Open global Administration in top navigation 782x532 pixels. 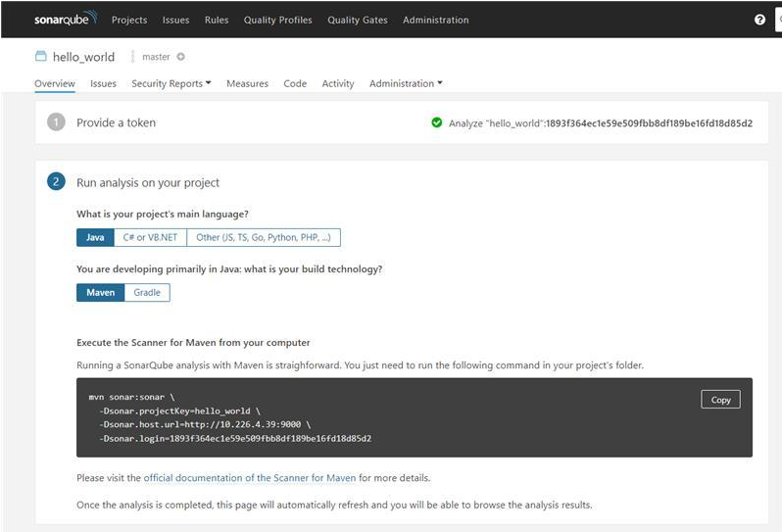435,20
